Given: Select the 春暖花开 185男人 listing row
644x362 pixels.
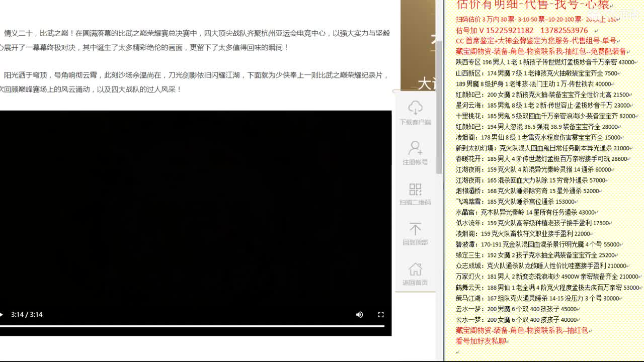Looking at the screenshot, I should pyautogui.click(x=541, y=158).
